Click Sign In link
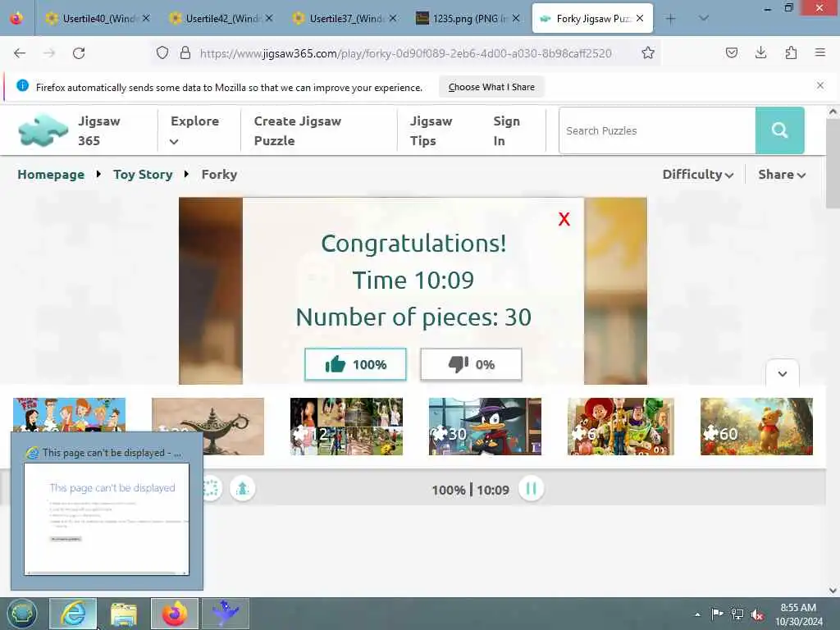This screenshot has width=840, height=630. tap(506, 130)
